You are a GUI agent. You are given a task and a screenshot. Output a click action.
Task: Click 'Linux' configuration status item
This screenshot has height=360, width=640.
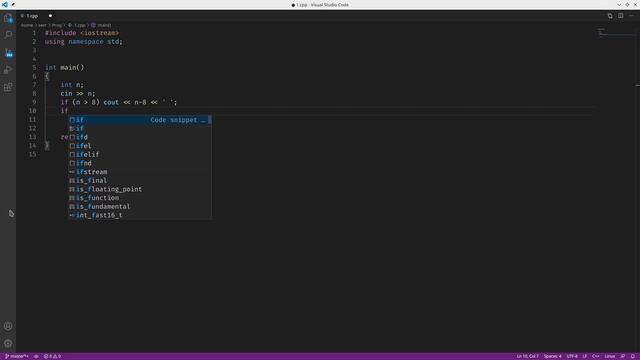[610, 356]
